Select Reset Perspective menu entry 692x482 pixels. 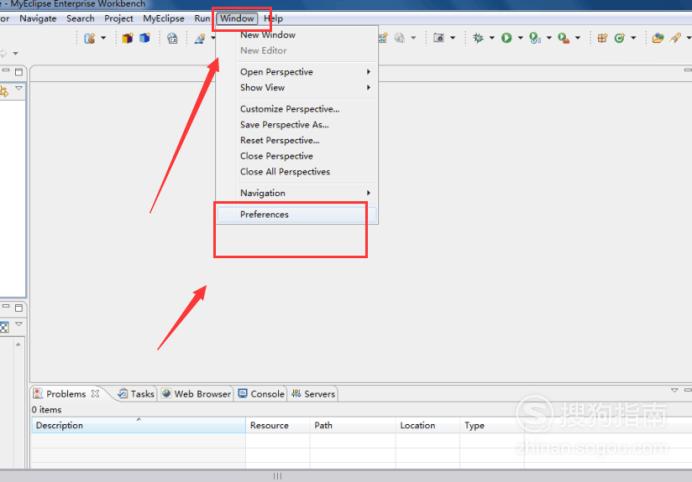tap(297, 140)
